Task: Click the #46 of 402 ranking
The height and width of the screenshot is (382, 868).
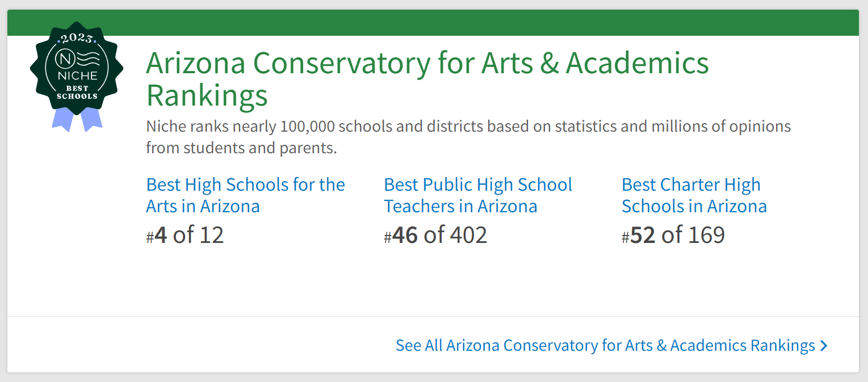Action: click(435, 235)
